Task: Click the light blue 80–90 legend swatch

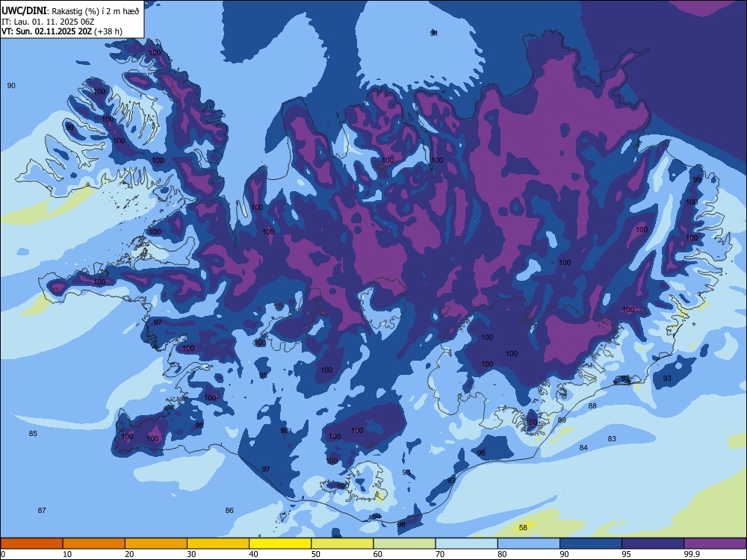Action: point(529,544)
